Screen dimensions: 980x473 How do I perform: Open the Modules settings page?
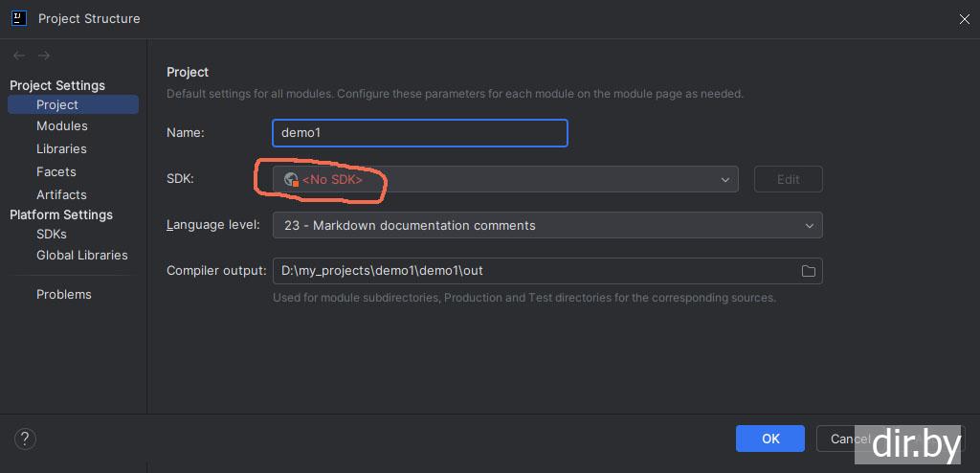(62, 126)
